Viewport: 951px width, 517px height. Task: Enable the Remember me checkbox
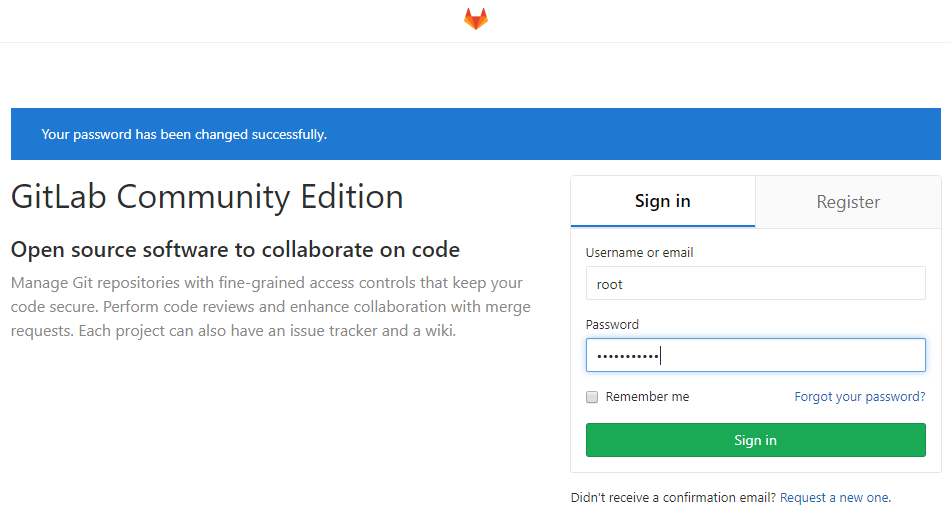tap(592, 397)
